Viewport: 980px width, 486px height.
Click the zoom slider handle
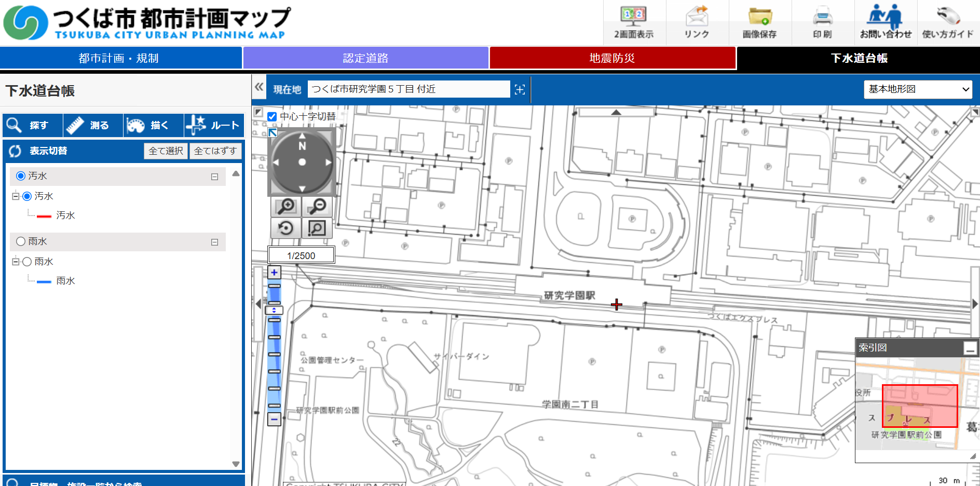click(274, 310)
